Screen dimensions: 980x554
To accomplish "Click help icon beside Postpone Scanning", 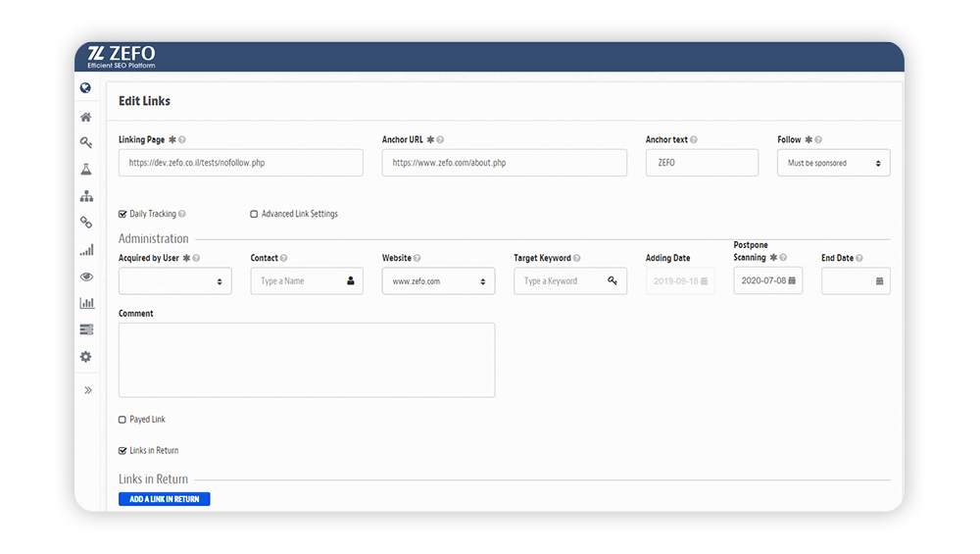I will click(x=783, y=258).
